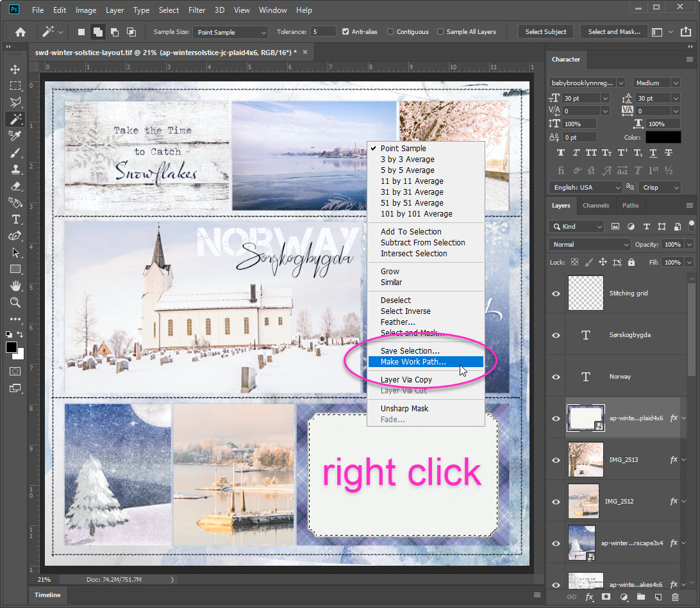Select the Path Selection tool
Image resolution: width=700 pixels, height=608 pixels.
click(x=15, y=252)
